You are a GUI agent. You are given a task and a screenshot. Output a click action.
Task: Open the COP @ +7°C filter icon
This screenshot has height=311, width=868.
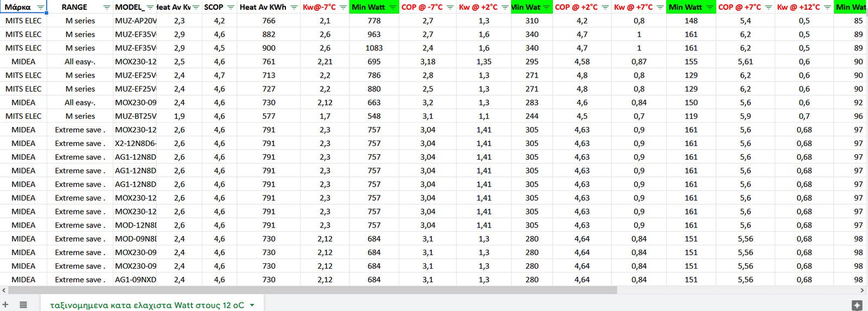point(769,8)
